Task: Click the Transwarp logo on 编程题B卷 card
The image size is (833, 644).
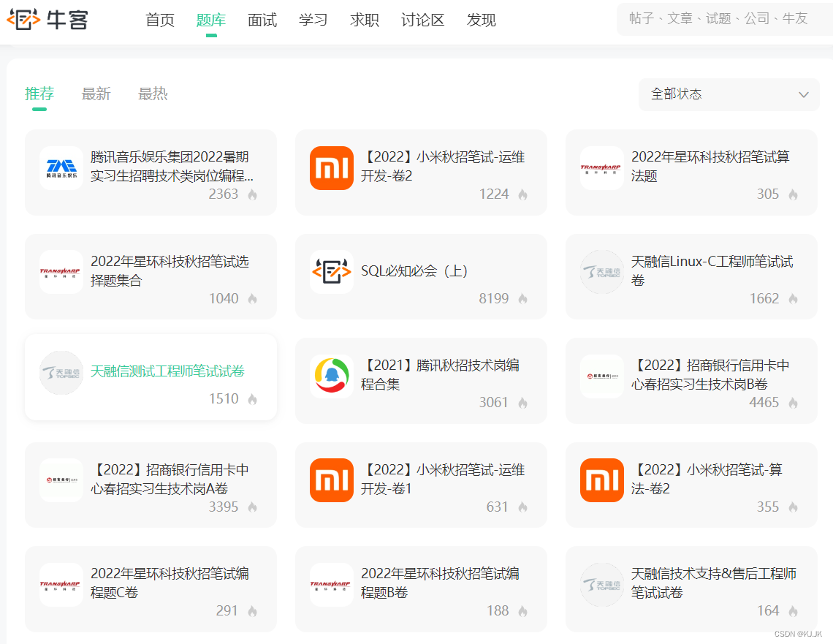Action: [332, 585]
